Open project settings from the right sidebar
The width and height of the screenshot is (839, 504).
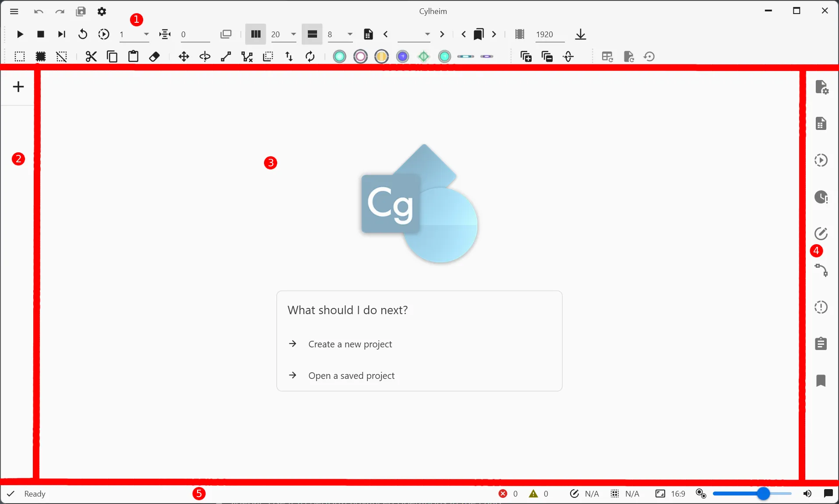pos(822,87)
